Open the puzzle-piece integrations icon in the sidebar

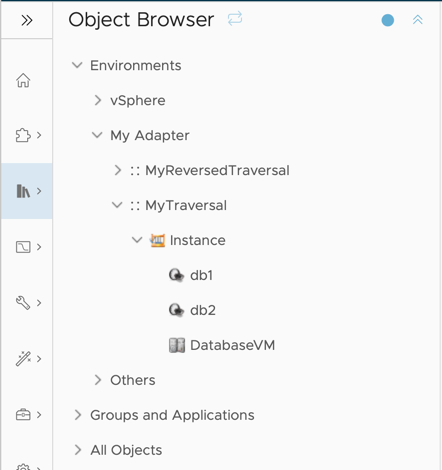[23, 135]
